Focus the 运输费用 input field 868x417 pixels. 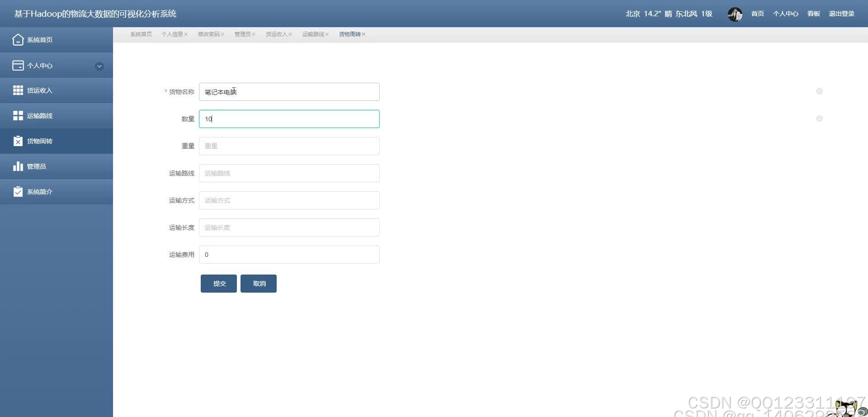(x=289, y=255)
